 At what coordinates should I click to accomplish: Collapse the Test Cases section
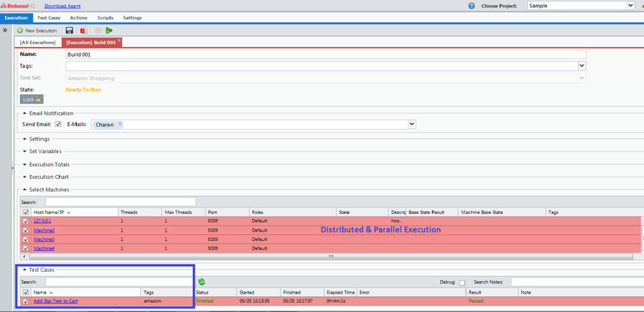pos(25,269)
